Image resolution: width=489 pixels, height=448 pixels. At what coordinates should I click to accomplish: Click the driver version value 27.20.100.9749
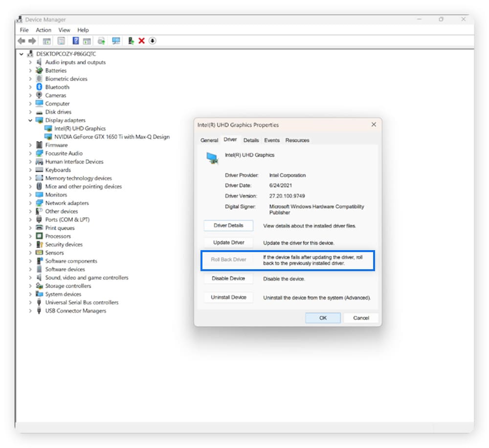pos(287,196)
